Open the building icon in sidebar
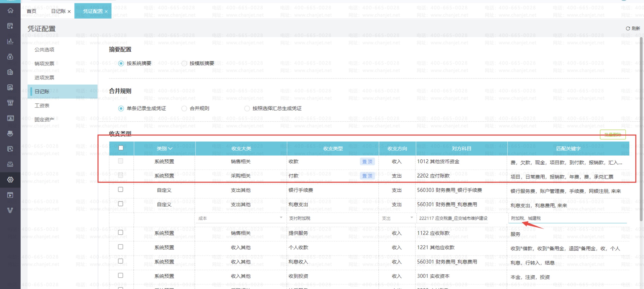Screen dimensions: 644x289 coord(10,72)
